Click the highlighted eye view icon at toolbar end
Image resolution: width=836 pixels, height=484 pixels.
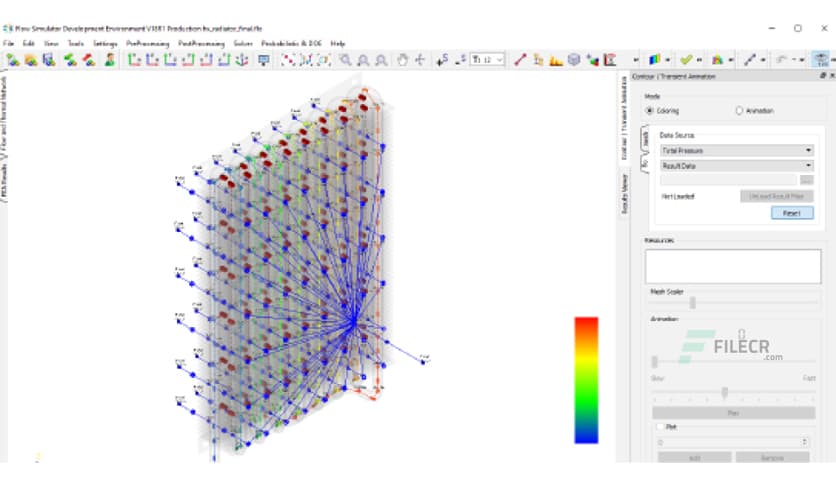[x=821, y=60]
